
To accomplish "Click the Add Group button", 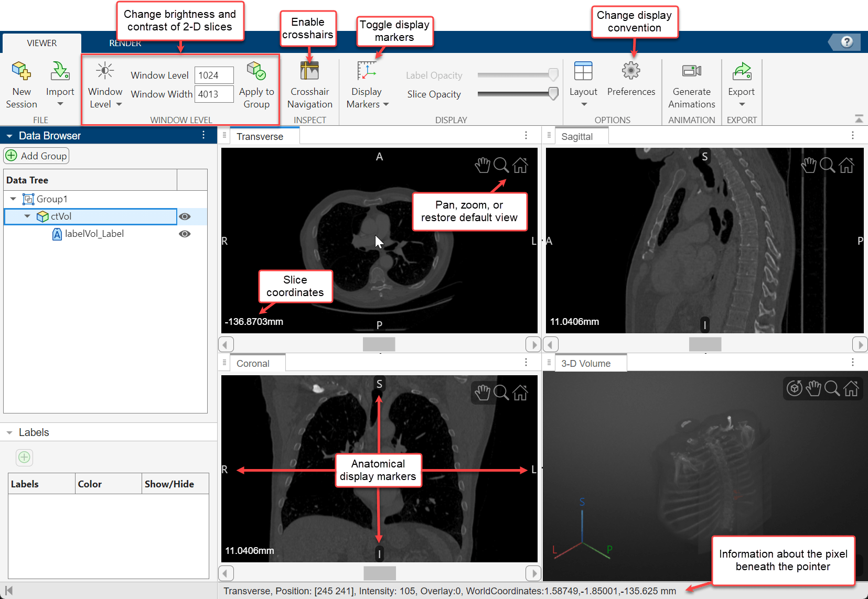I will click(36, 156).
